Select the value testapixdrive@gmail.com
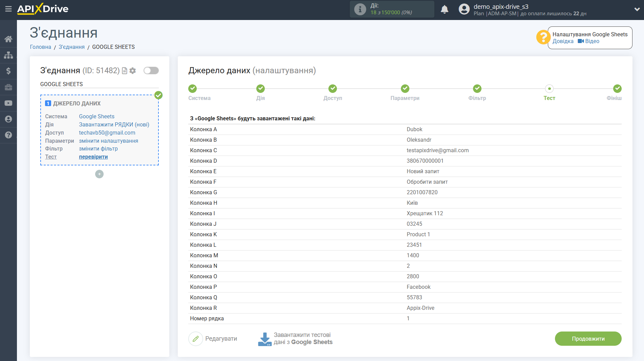The width and height of the screenshot is (644, 361). 438,150
